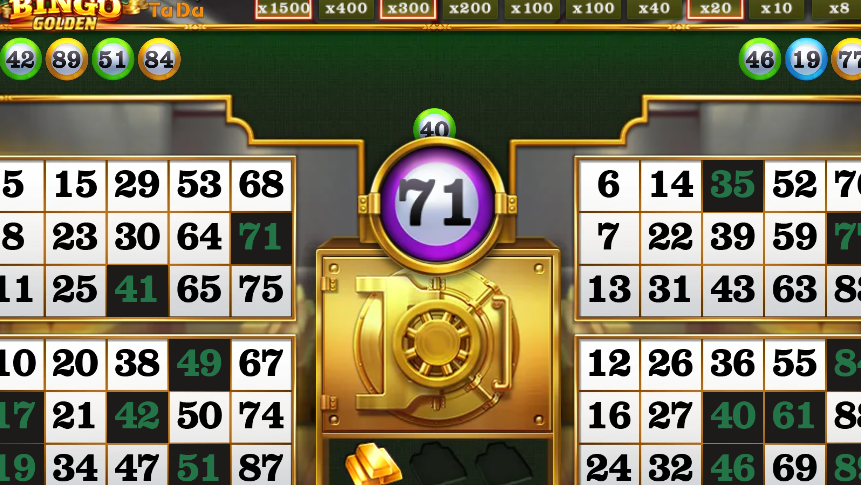
Task: Select the x20 prize multiplier
Action: (x=715, y=8)
